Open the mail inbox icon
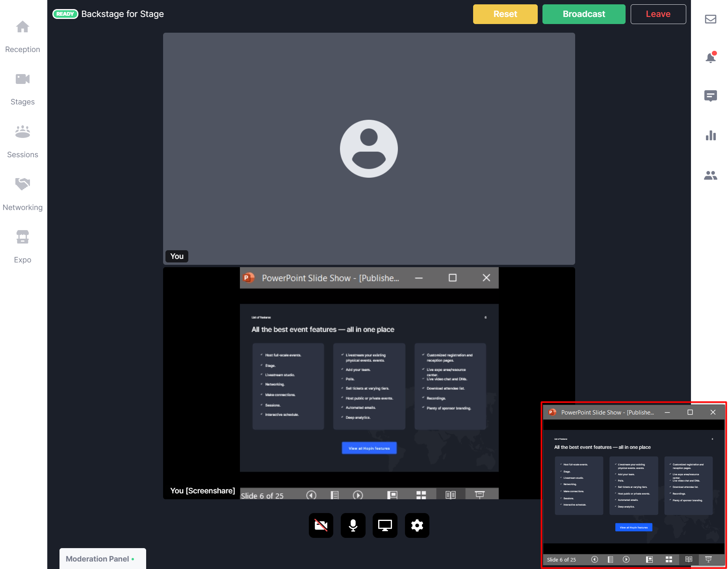Viewport: 728px width, 569px height. tap(710, 19)
